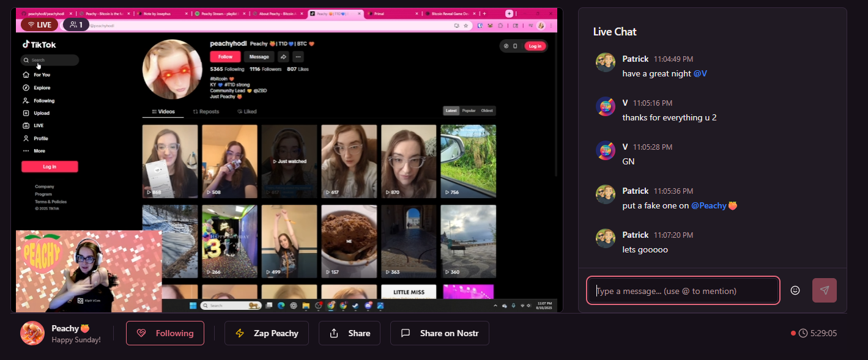Click the @V mention in Patrick's message

coord(700,73)
